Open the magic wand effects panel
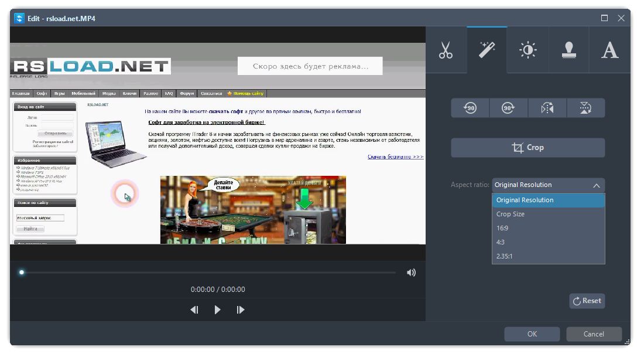The width and height of the screenshot is (644, 357). pos(486,50)
